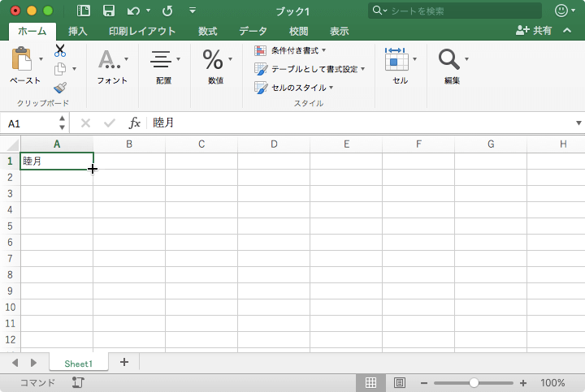Click the Copy documents icon

60,69
